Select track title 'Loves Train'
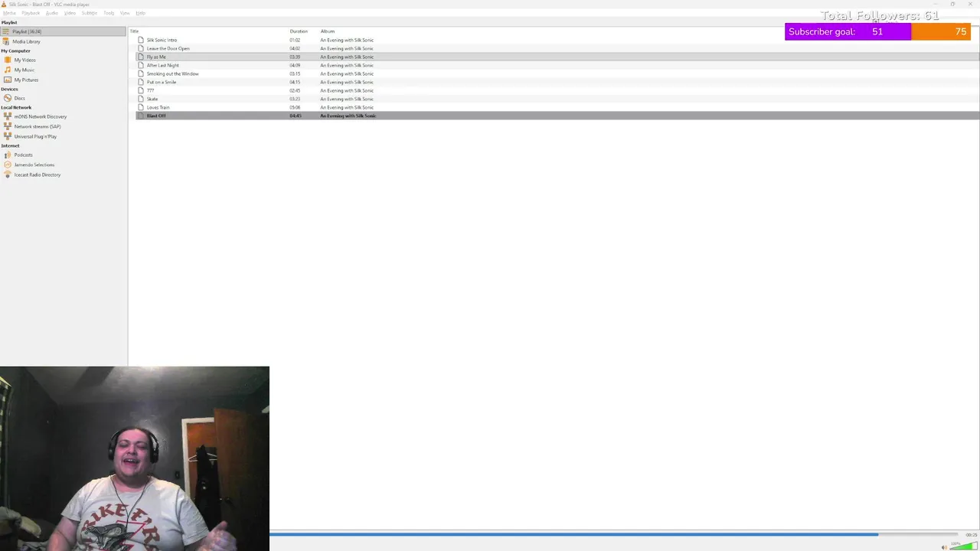 pyautogui.click(x=158, y=107)
